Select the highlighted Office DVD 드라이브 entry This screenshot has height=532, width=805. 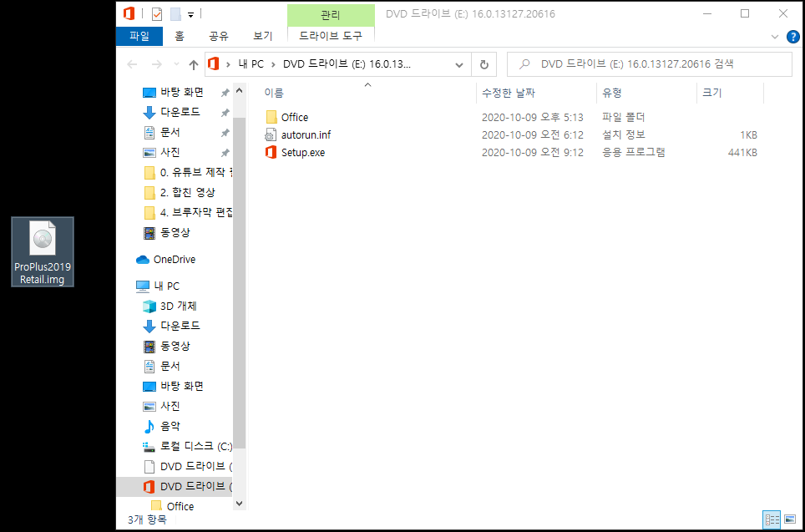tap(175, 486)
